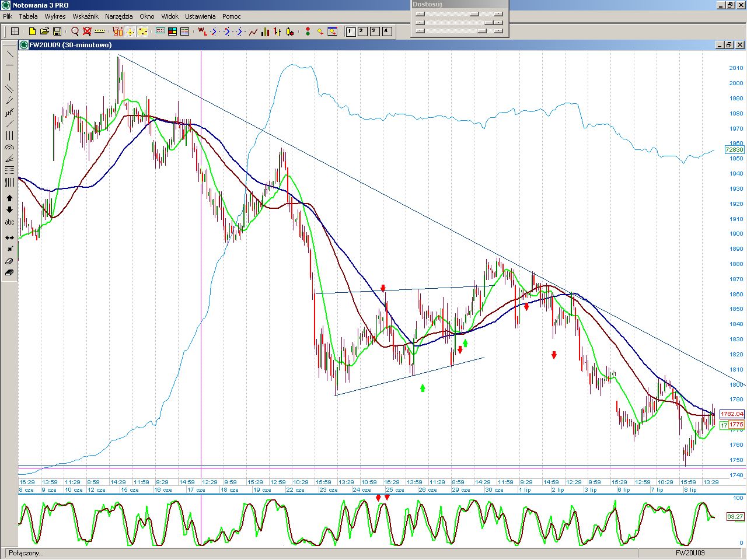Open the Narzędzia menu

(118, 16)
